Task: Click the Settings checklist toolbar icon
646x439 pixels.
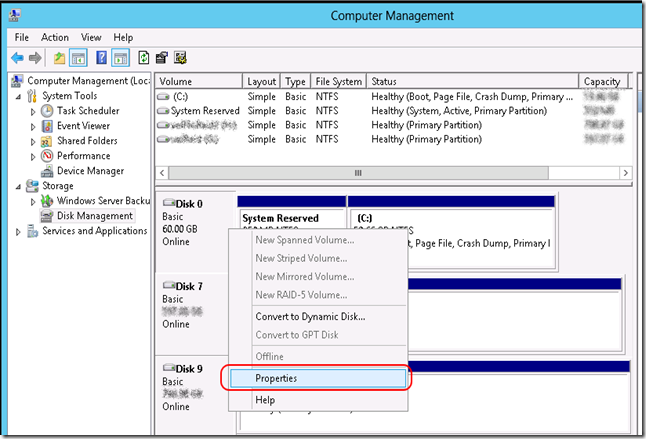Action: click(x=180, y=58)
